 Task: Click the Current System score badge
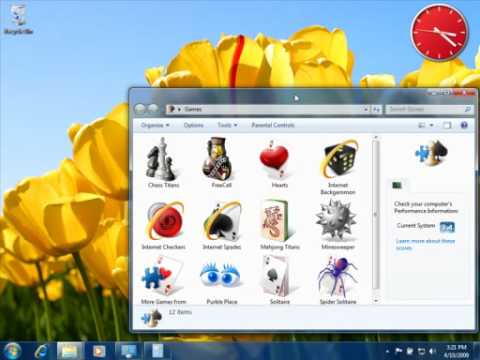[447, 227]
